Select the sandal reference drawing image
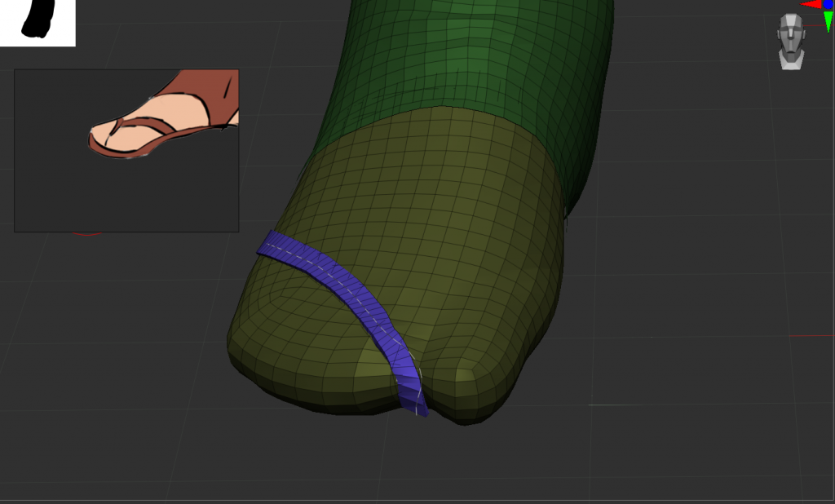This screenshot has width=835, height=504. [126, 150]
